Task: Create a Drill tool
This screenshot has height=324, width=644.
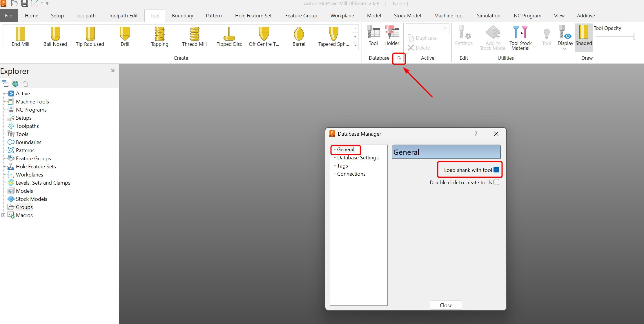Action: 125,37
